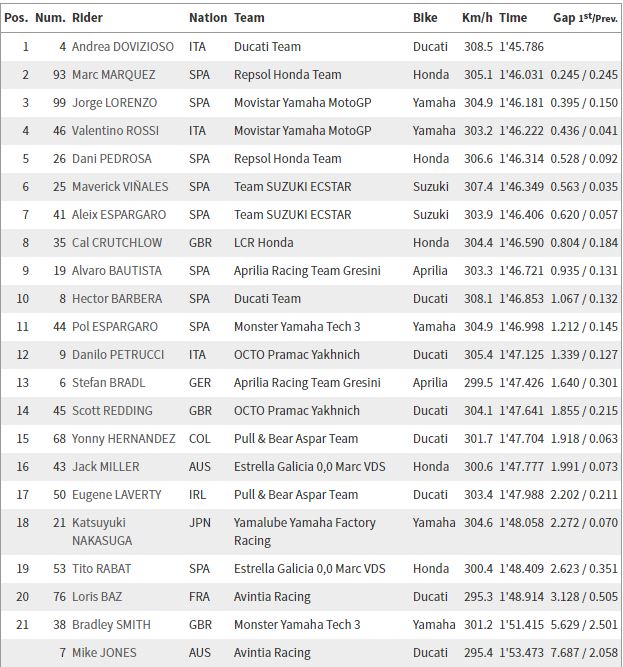Click LCR Honda team name
This screenshot has width=623, height=667.
(x=264, y=243)
